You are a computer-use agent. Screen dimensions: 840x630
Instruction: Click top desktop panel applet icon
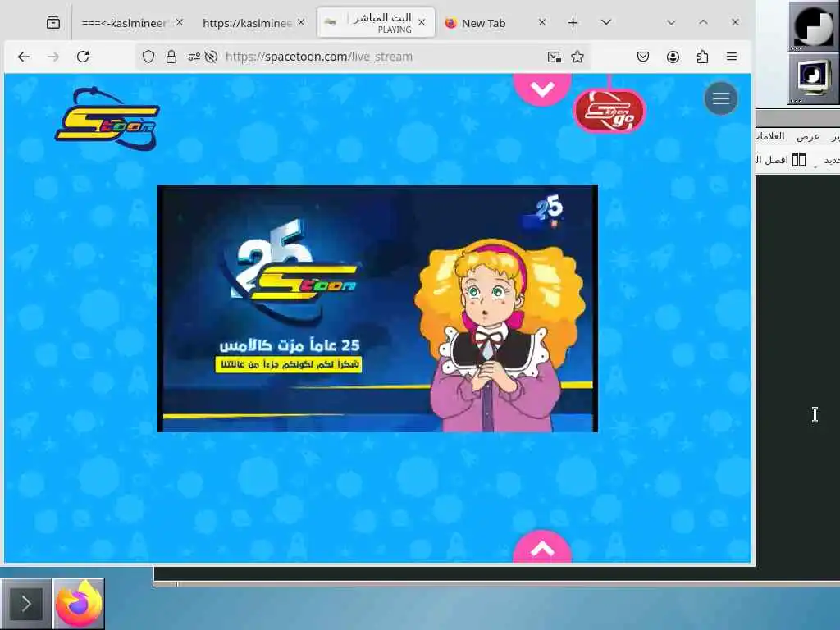[x=814, y=25]
